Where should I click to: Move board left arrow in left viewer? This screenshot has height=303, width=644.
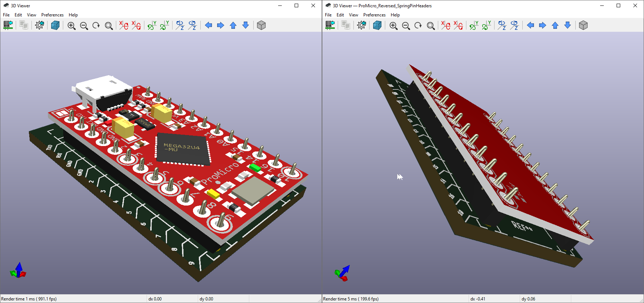click(x=208, y=25)
